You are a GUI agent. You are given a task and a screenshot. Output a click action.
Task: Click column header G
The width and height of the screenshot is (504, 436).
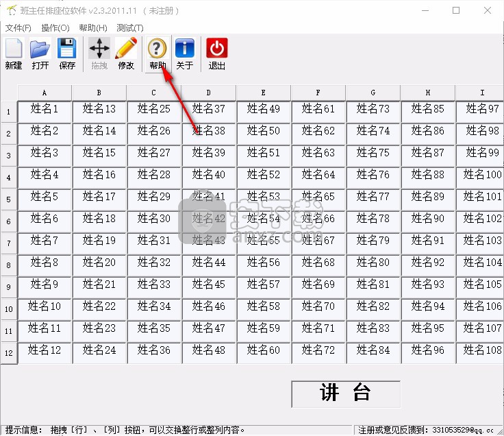pos(373,93)
